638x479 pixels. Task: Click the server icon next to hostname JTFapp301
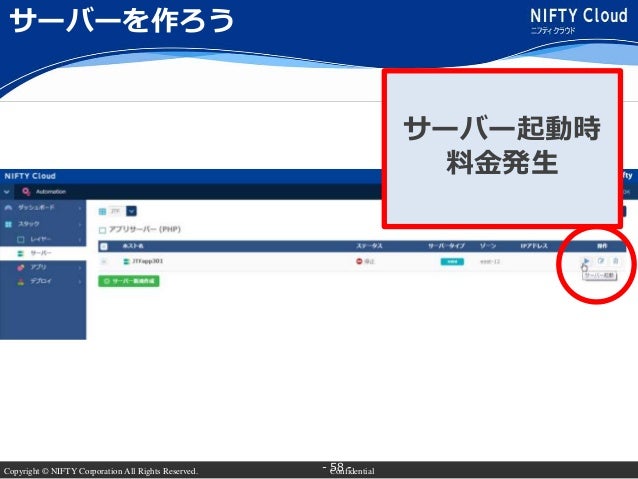[126, 261]
